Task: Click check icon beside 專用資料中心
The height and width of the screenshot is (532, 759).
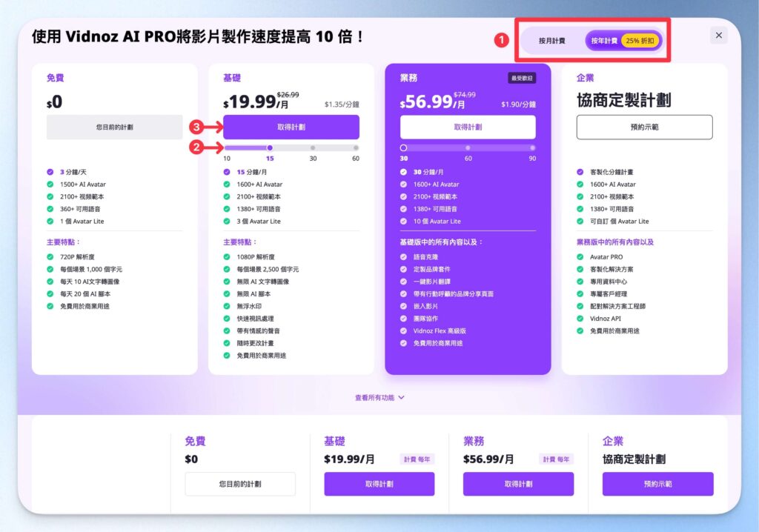Action: [580, 282]
